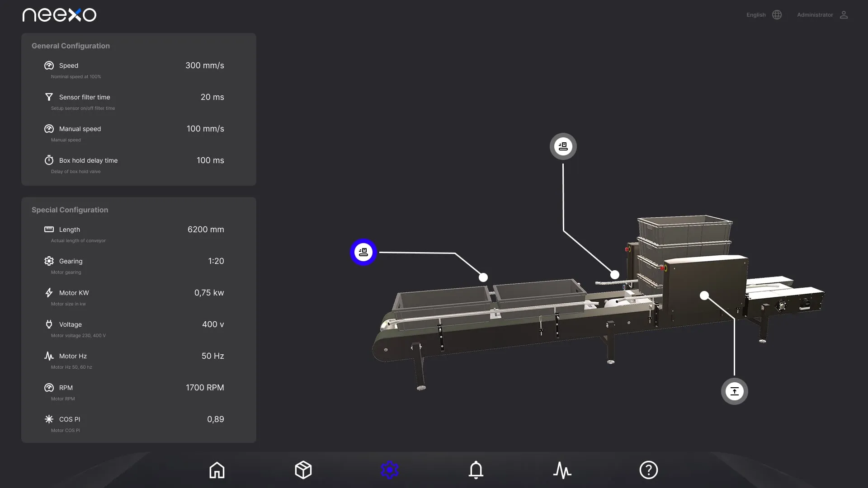This screenshot has width=868, height=488.
Task: Click the Voltage plug icon
Action: (x=49, y=324)
